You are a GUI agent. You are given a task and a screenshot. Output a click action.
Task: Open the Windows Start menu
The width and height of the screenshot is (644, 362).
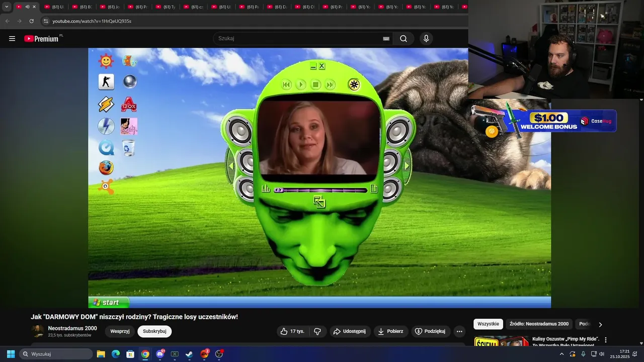11,354
